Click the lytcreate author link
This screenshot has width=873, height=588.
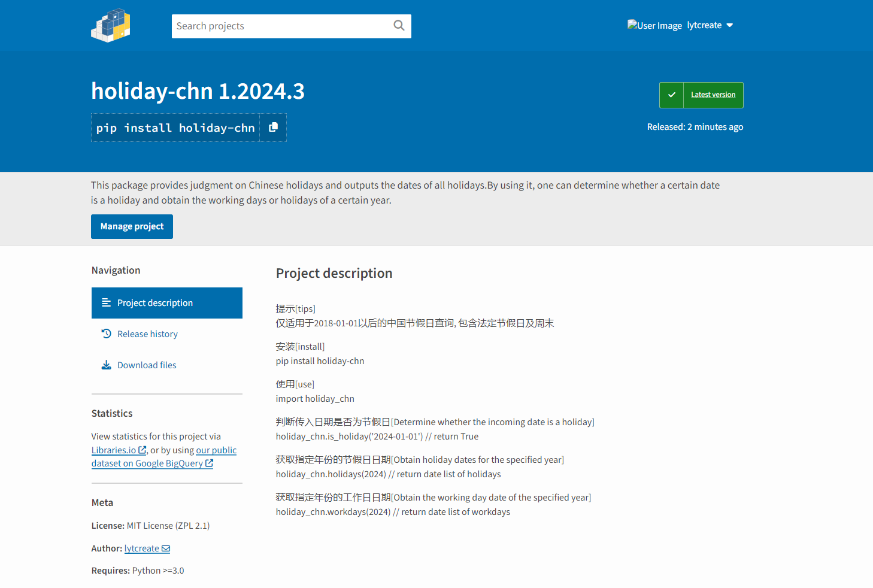(147, 548)
